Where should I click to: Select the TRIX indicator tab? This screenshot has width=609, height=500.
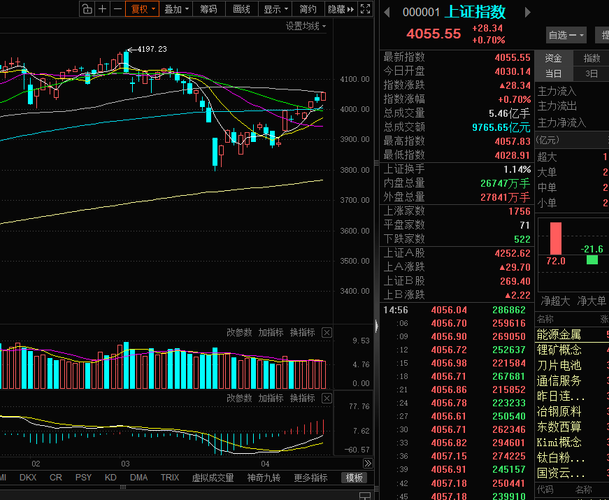click(170, 477)
